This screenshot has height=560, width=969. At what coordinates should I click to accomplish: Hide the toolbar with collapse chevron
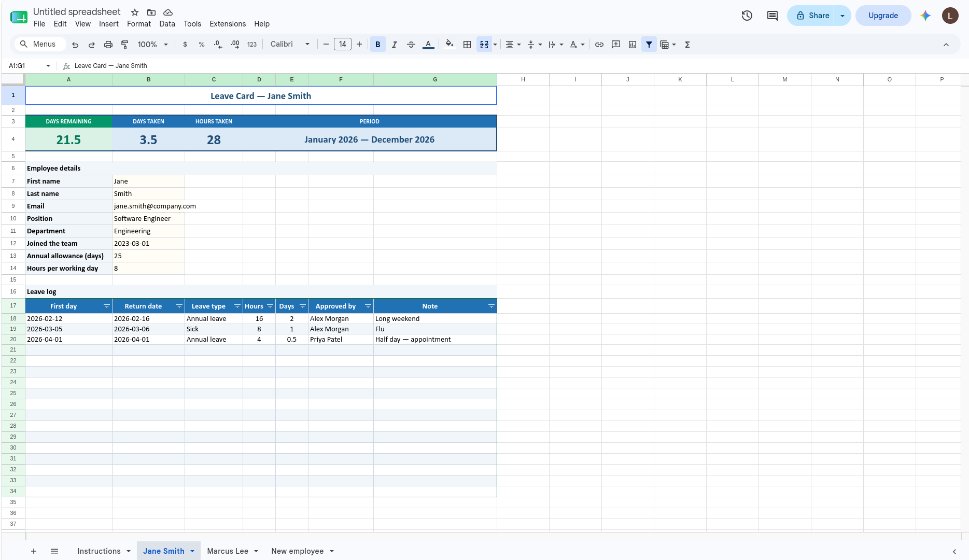[946, 45]
